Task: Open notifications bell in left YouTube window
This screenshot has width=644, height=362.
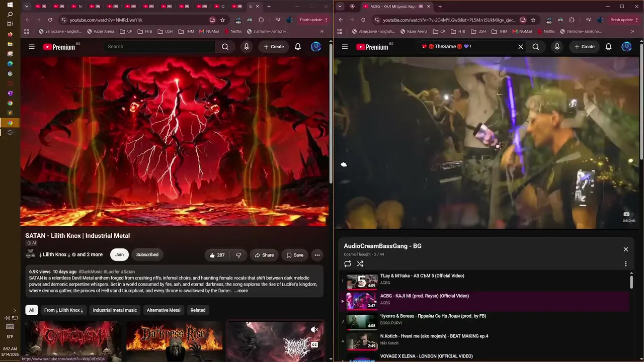Action: pyautogui.click(x=298, y=47)
